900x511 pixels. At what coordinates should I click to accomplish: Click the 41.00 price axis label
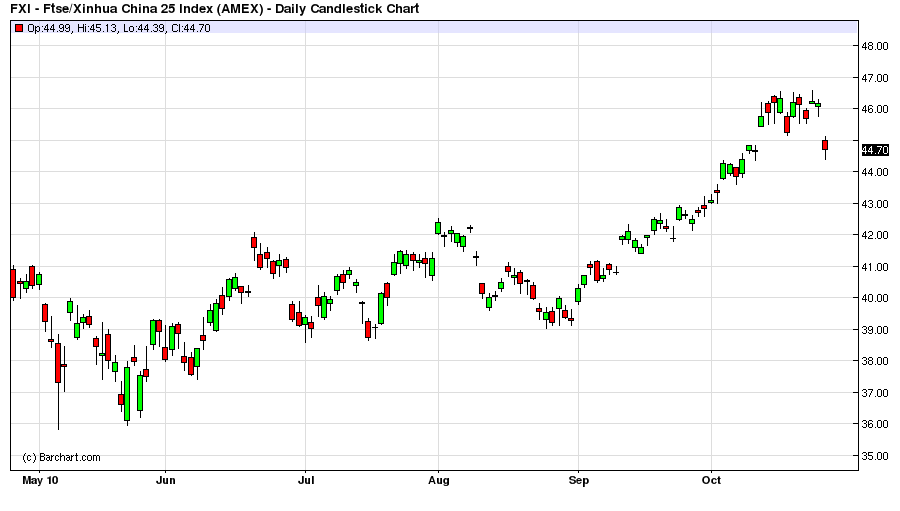[x=875, y=267]
